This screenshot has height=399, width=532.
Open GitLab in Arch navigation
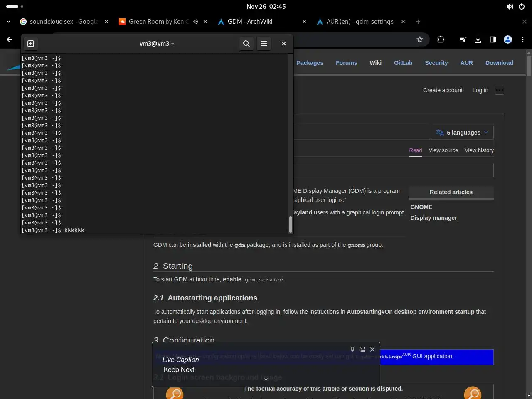pos(403,63)
